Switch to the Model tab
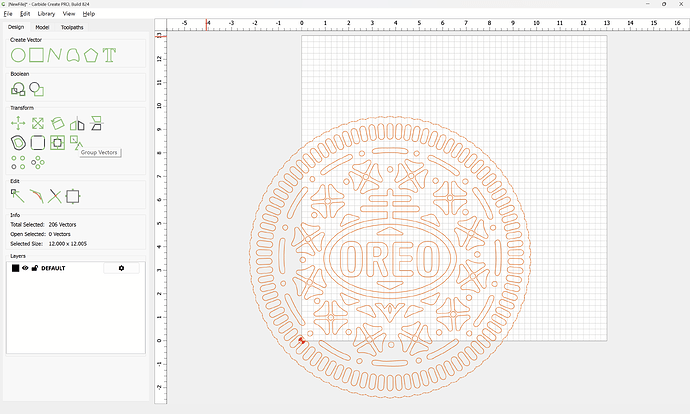The height and width of the screenshot is (414, 690). (43, 27)
